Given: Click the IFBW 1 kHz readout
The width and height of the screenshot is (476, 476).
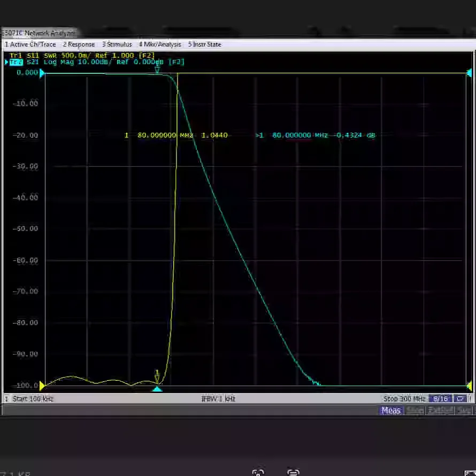Looking at the screenshot, I should [x=218, y=398].
